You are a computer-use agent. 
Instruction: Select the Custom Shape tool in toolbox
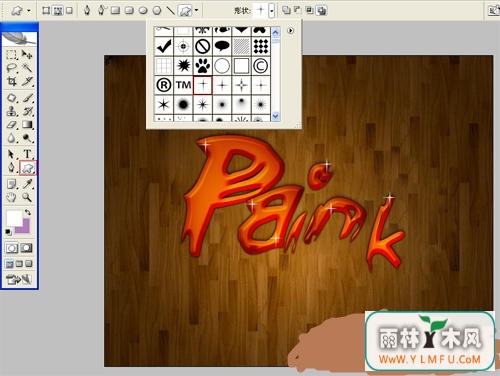click(27, 168)
